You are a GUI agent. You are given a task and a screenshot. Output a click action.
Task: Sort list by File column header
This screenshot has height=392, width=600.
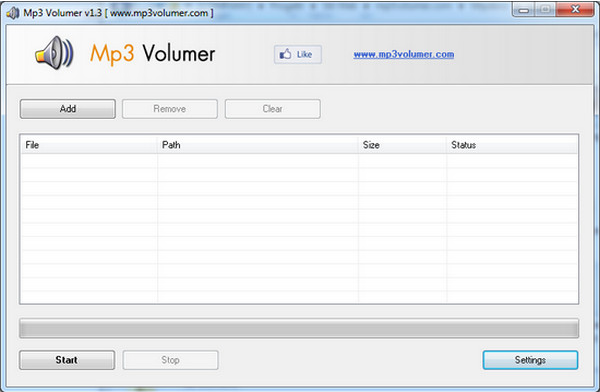pos(89,145)
